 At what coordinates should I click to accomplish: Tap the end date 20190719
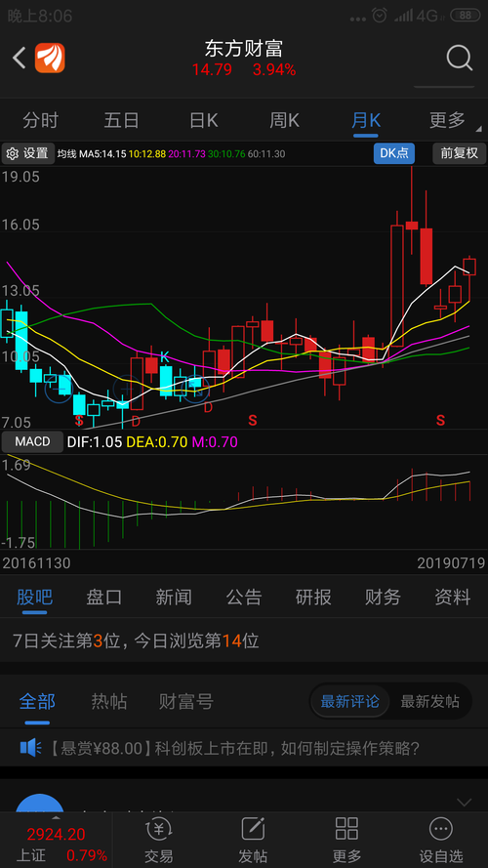coord(451,563)
